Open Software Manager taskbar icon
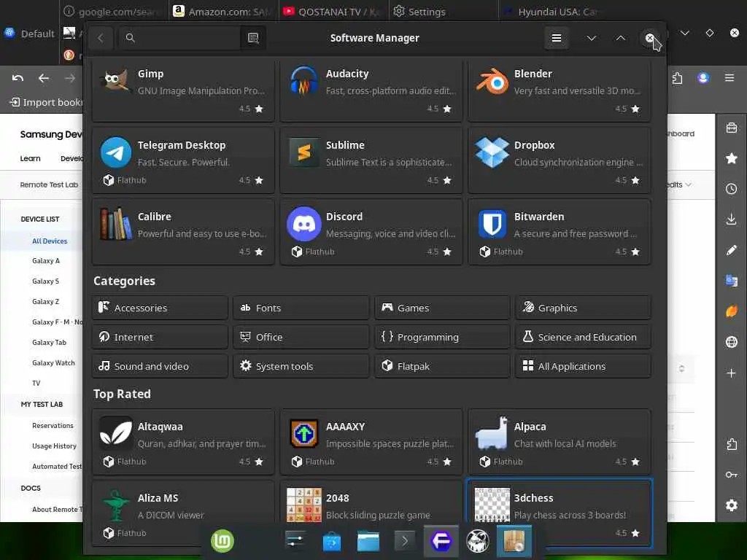The height and width of the screenshot is (560, 747). [514, 541]
